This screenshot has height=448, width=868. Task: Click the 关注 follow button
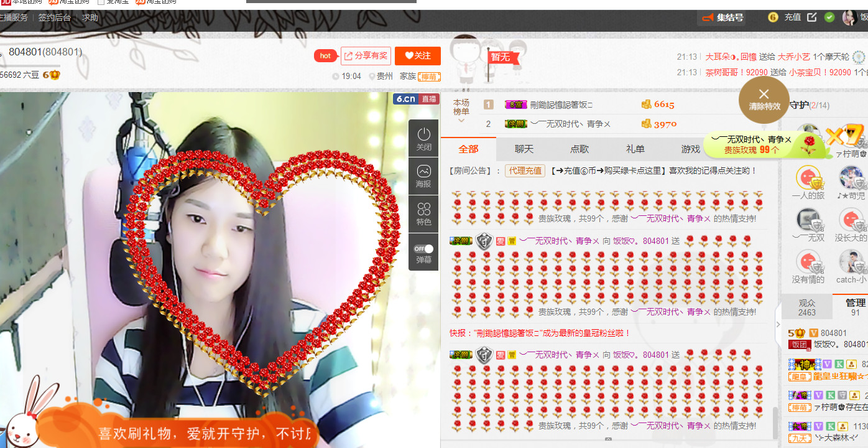(418, 56)
